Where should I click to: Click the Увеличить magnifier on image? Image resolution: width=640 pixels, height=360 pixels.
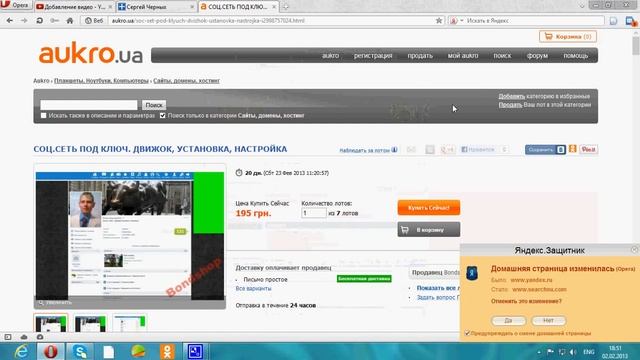(55, 302)
